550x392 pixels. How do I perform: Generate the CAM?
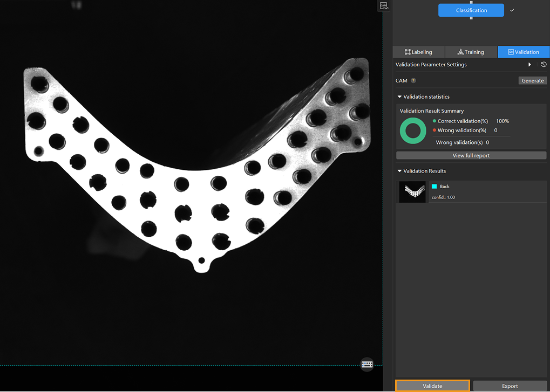[533, 80]
